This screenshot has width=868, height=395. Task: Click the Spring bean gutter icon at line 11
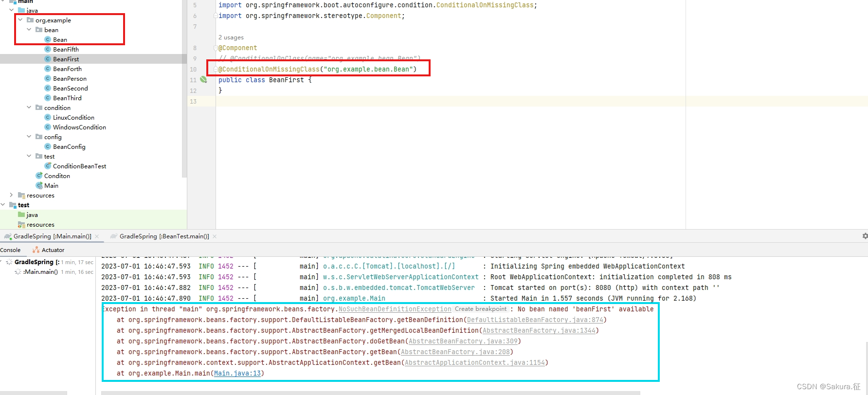coord(203,80)
